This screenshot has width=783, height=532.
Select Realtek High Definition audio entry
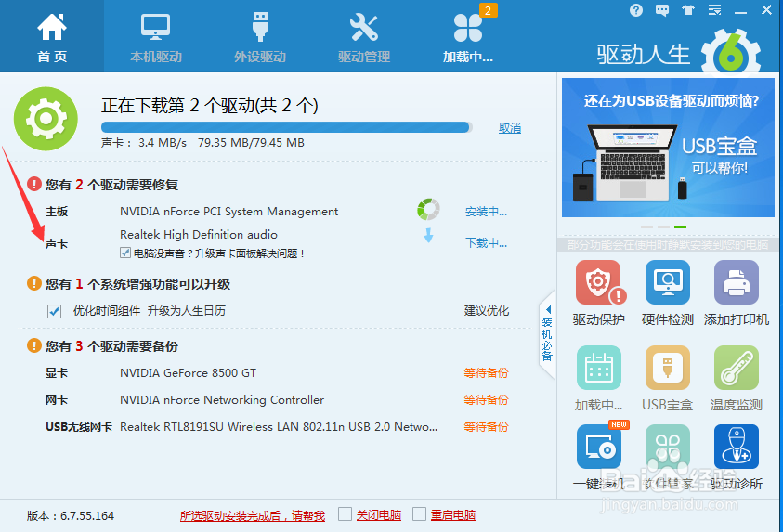point(198,235)
